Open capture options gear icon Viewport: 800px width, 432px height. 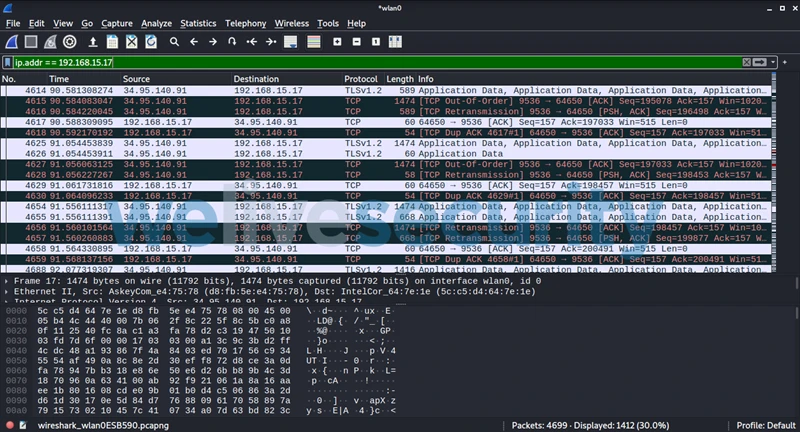point(70,42)
